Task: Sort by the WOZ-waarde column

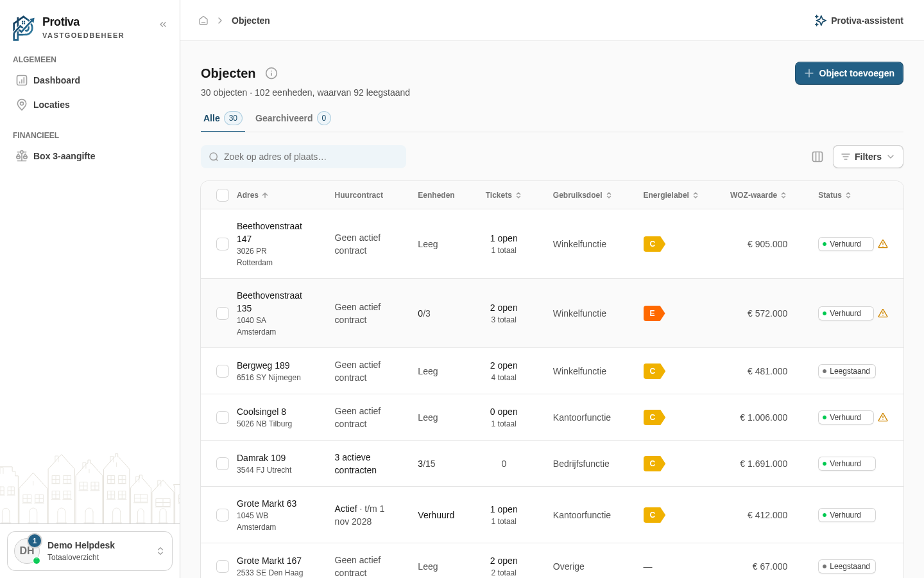Action: 758,195
